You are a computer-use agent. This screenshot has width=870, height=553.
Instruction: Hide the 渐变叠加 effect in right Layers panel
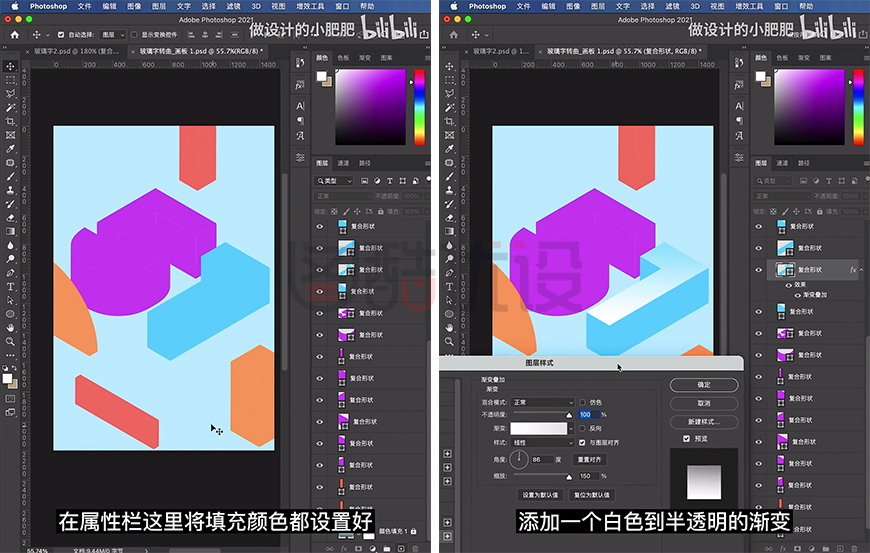point(797,295)
